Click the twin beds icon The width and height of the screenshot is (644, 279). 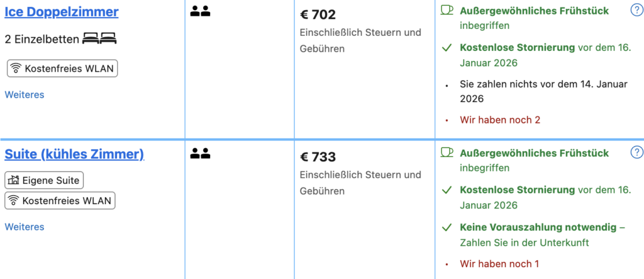point(99,39)
